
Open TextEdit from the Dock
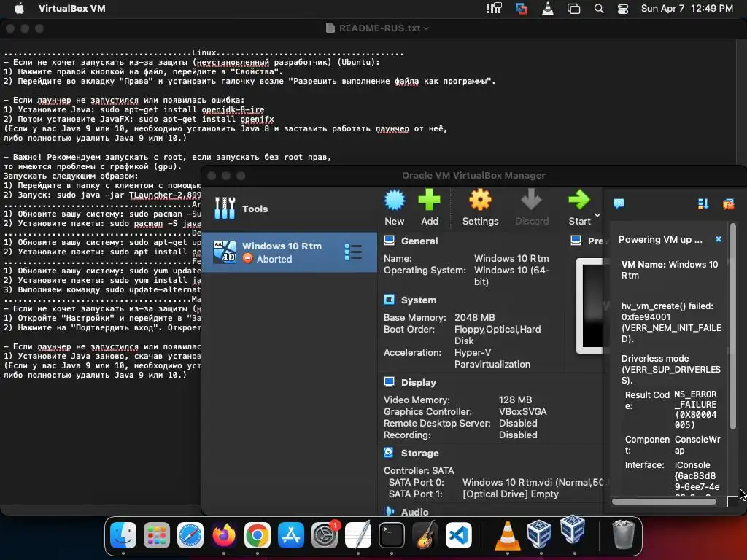tap(358, 535)
